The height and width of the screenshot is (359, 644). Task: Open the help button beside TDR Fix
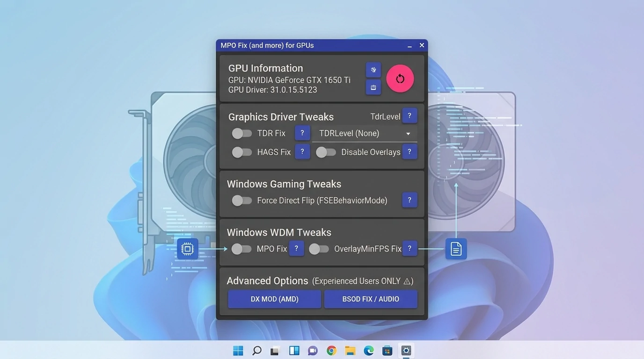pyautogui.click(x=302, y=133)
